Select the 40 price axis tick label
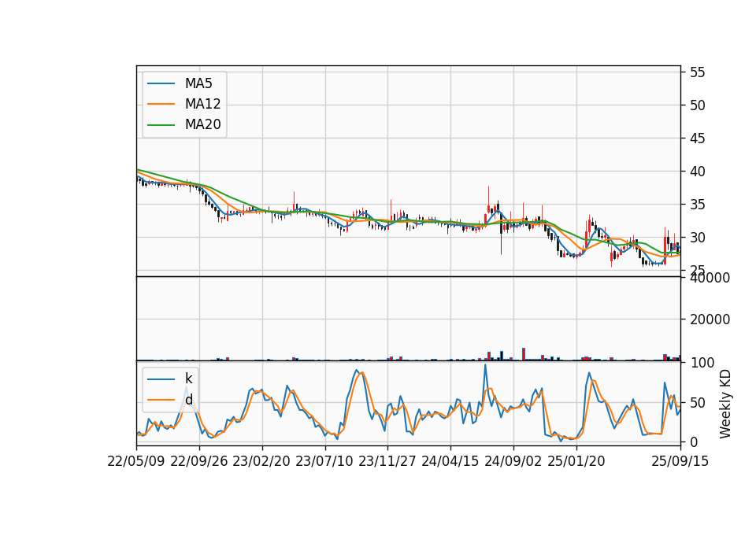The height and width of the screenshot is (543, 756). pos(697,172)
